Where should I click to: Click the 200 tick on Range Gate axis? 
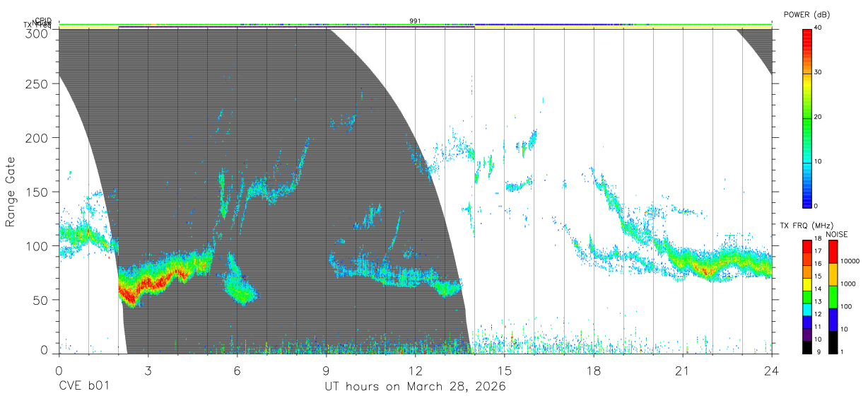(x=37, y=137)
